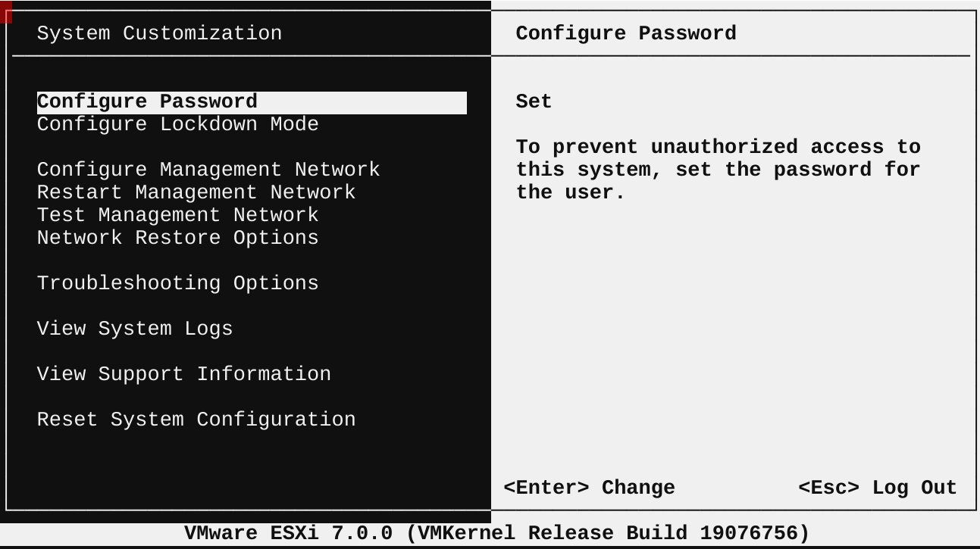Select Configure Lockdown Mode
This screenshot has height=549, width=980.
[x=178, y=125]
